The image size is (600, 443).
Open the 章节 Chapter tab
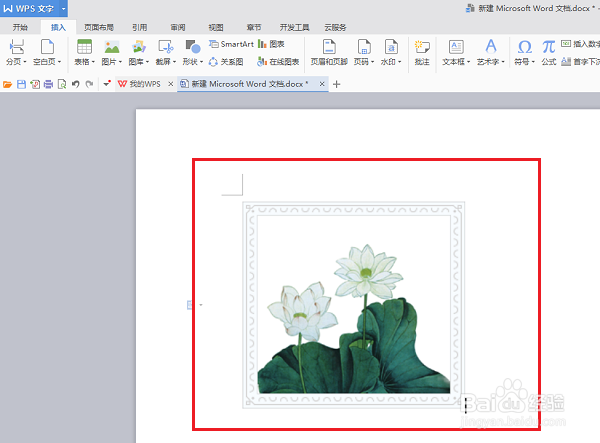pos(254,28)
